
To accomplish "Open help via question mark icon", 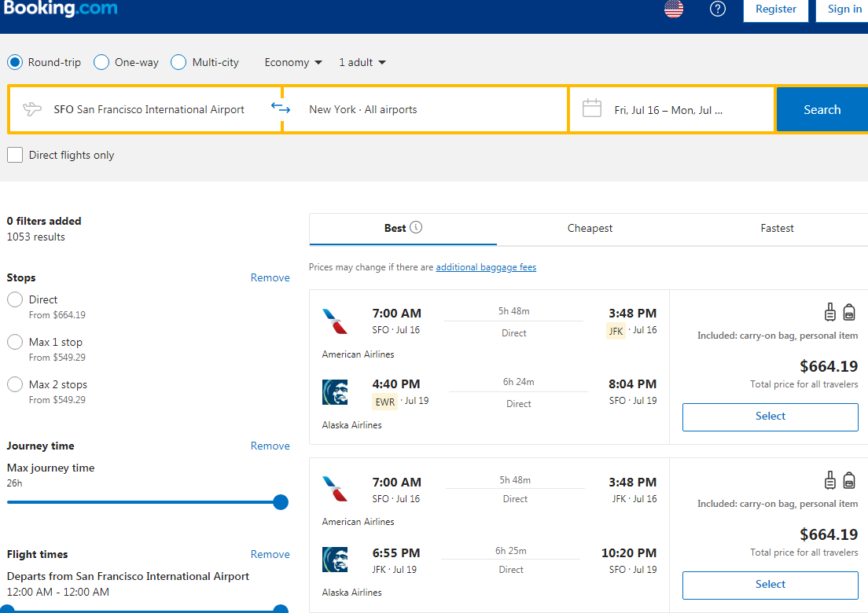I will (x=717, y=9).
